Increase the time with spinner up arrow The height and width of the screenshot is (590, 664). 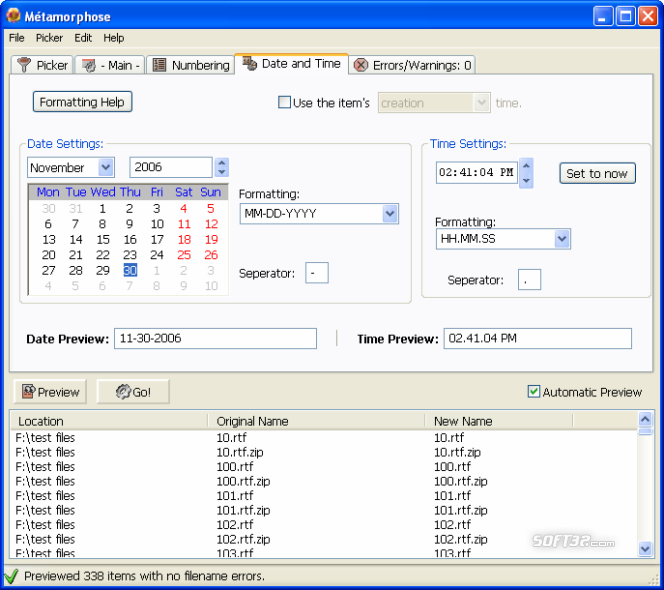[x=526, y=165]
